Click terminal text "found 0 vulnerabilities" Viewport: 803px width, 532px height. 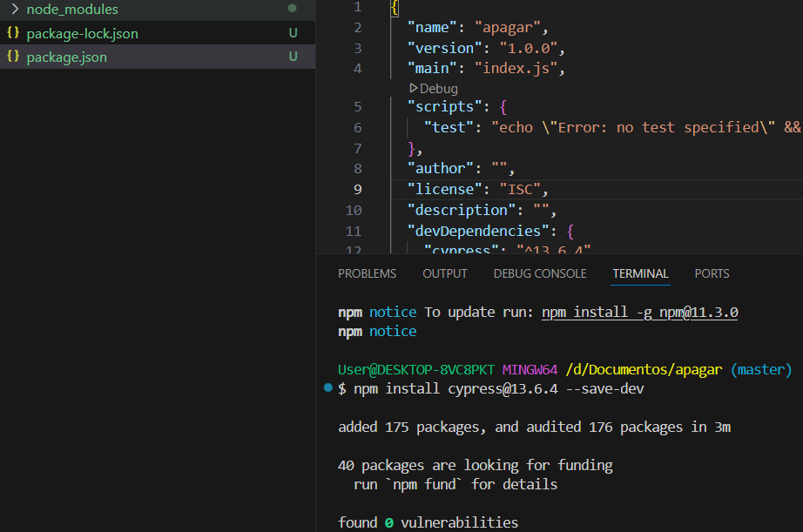pos(428,522)
